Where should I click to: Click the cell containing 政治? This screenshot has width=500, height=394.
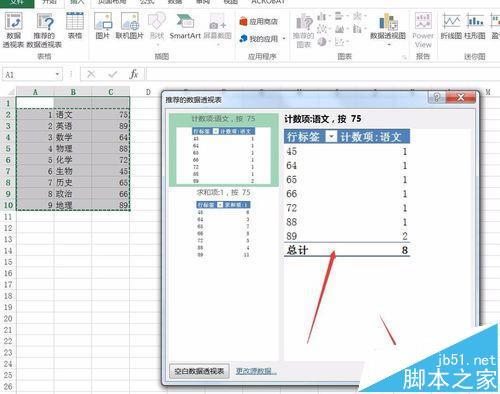[73, 194]
